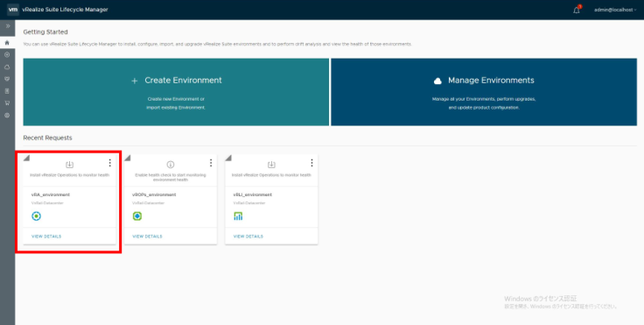Click install icon on vRLI_environment card
The image size is (644, 325).
pos(271,165)
